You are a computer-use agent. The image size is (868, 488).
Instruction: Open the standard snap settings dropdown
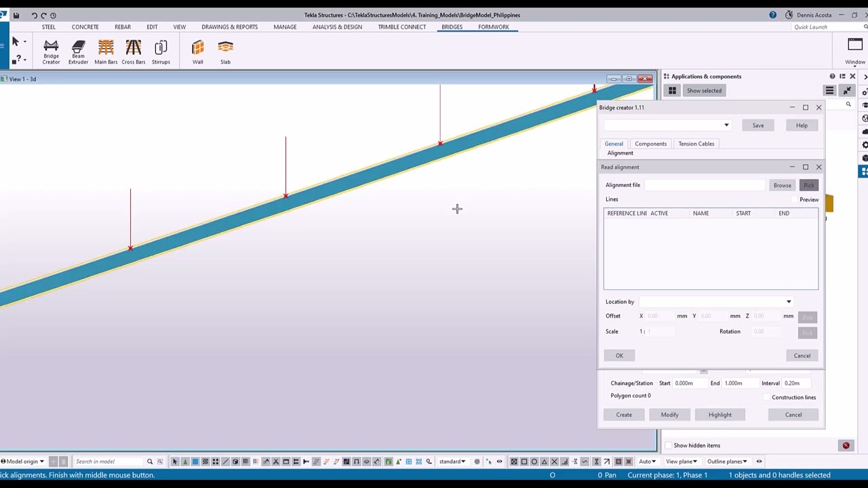(x=453, y=462)
